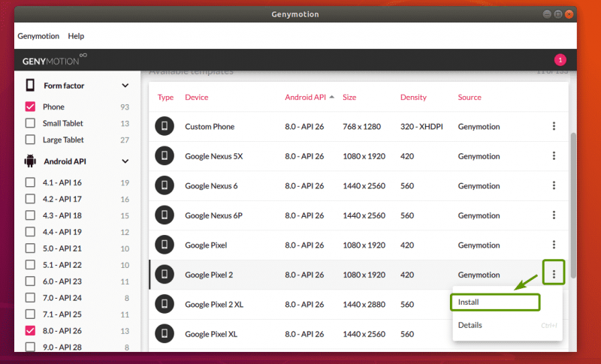Sort the table by Type column
The width and height of the screenshot is (601, 364).
click(165, 98)
